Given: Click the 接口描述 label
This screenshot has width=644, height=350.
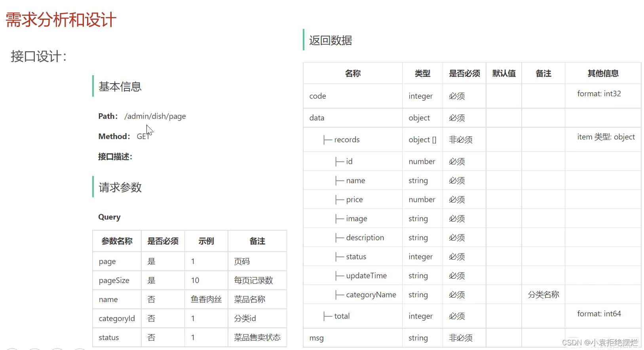Looking at the screenshot, I should point(115,156).
